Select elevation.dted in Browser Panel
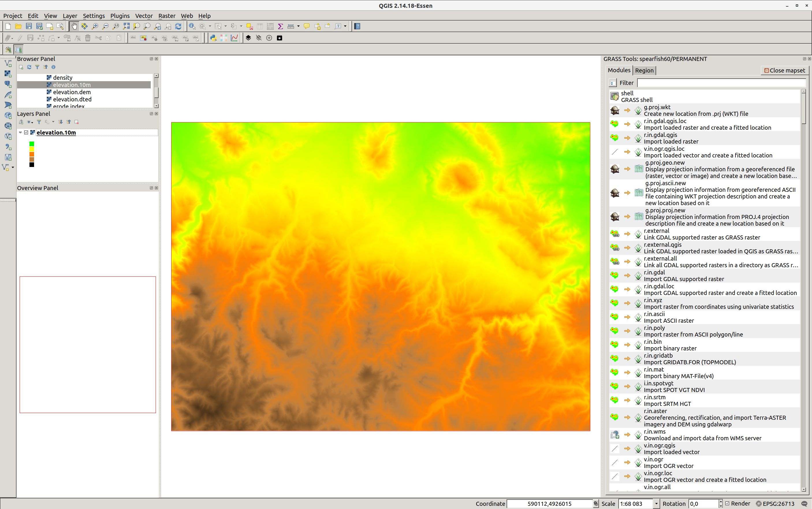This screenshot has width=812, height=509. [x=72, y=99]
